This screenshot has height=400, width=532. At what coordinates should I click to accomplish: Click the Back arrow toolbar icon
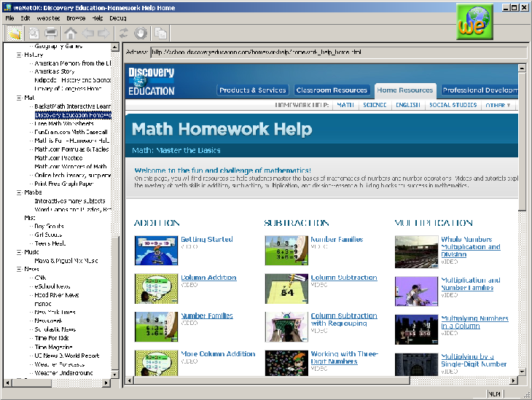[88, 34]
